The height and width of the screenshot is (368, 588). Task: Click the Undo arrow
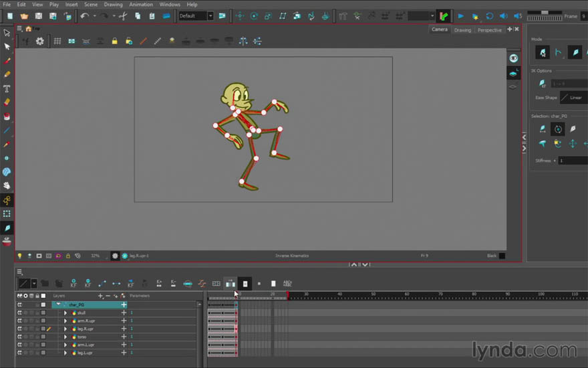(x=84, y=16)
